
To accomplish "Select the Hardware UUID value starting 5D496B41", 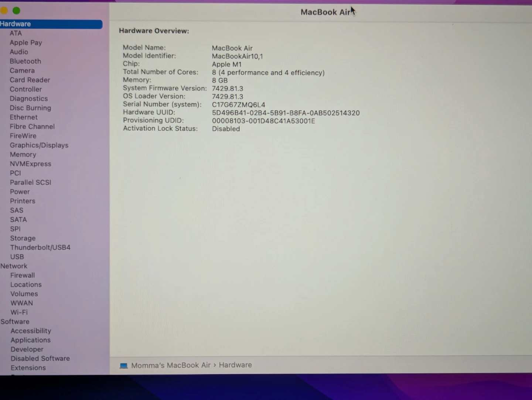I will [286, 113].
